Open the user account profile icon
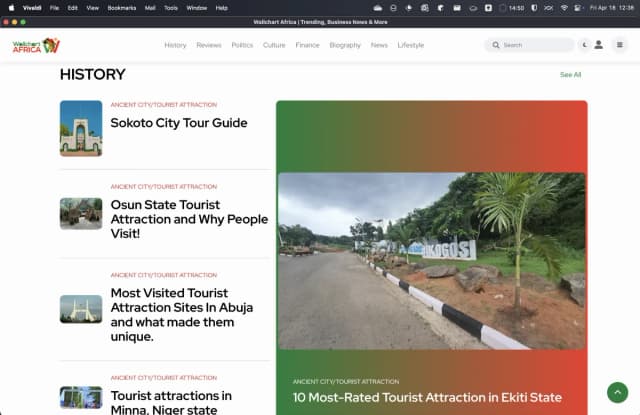Image resolution: width=640 pixels, height=415 pixels. pos(599,45)
